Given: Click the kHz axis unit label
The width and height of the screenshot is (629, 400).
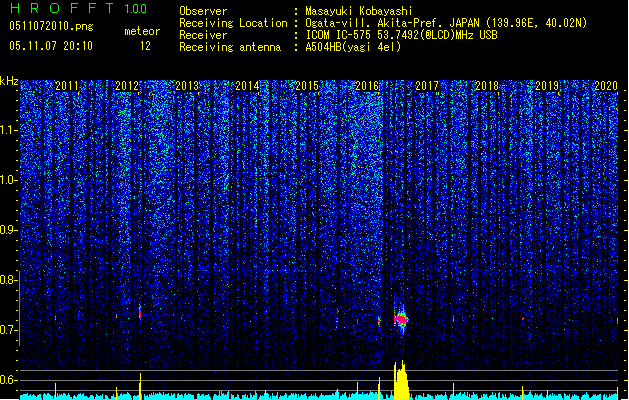Looking at the screenshot, I should [9, 81].
